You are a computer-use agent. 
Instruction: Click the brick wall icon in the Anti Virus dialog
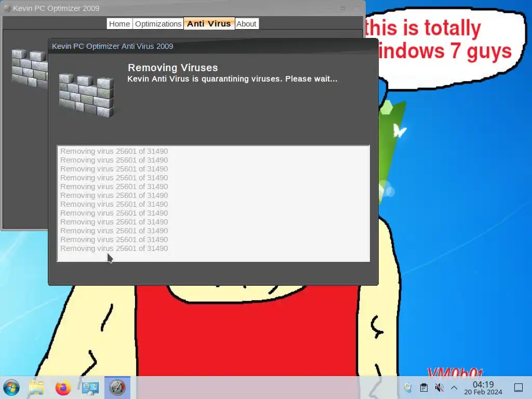pos(86,96)
